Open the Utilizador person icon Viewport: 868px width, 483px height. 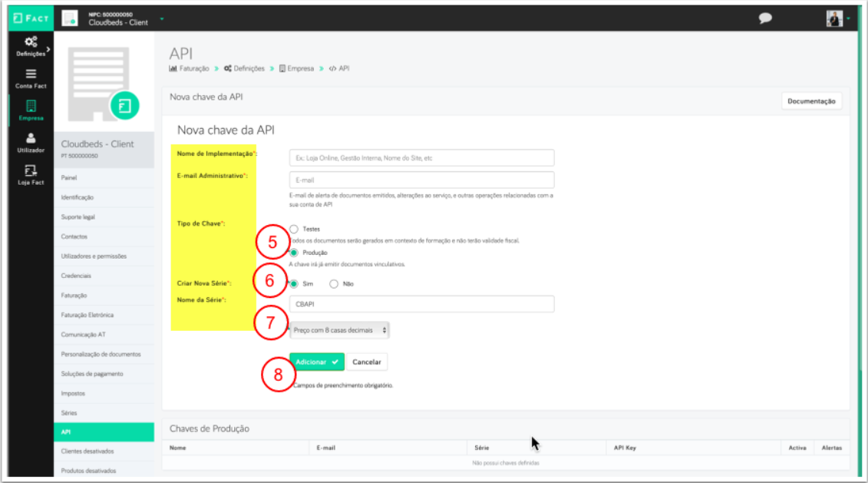pyautogui.click(x=31, y=138)
